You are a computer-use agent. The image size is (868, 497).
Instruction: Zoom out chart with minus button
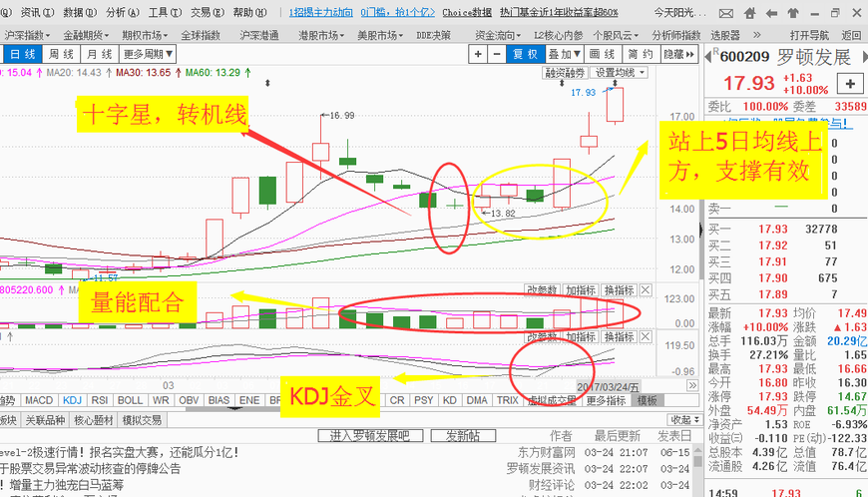(497, 54)
